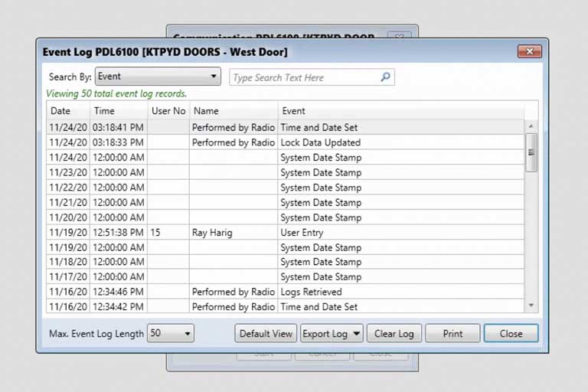Select the Lock Data Updated row
The image size is (588, 392).
pyautogui.click(x=320, y=142)
